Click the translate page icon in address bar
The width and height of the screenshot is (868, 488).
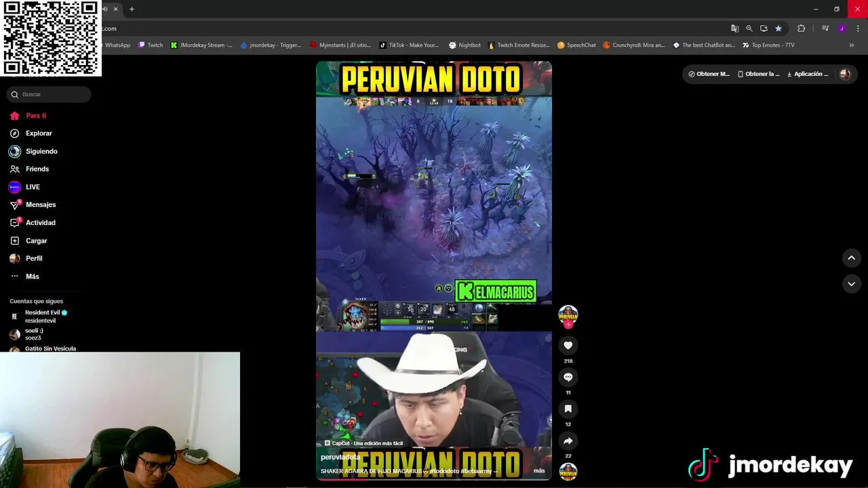pyautogui.click(x=734, y=28)
